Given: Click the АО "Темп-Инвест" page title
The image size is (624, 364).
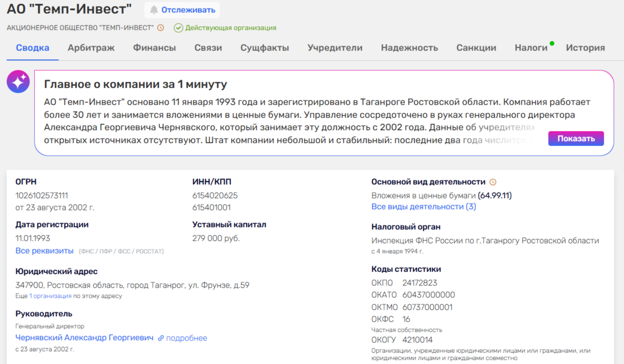Looking at the screenshot, I should tap(69, 9).
